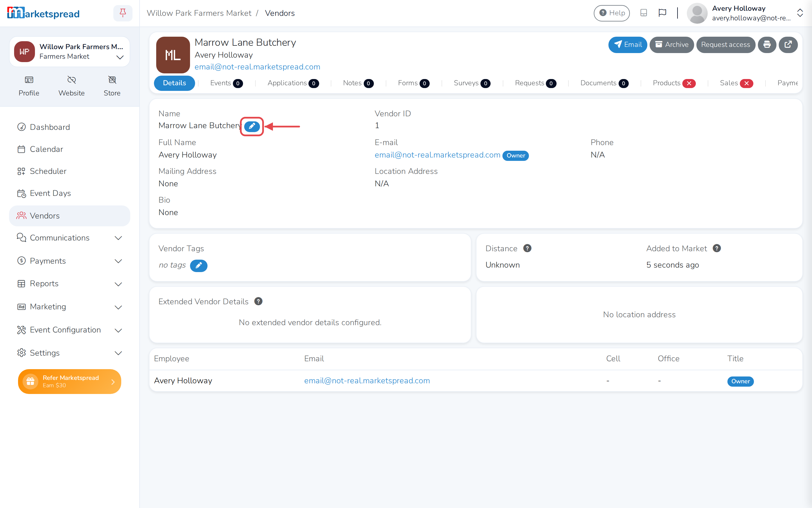Edit vendor tags with pencil icon

199,265
